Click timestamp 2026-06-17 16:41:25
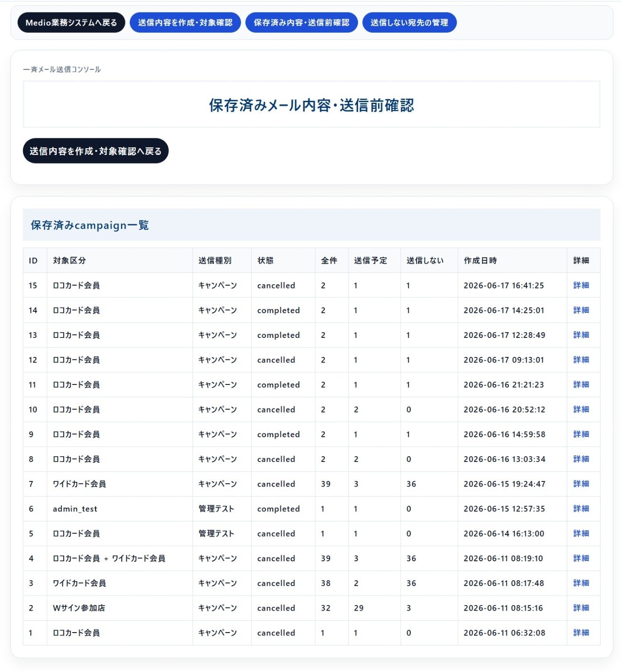 point(504,286)
